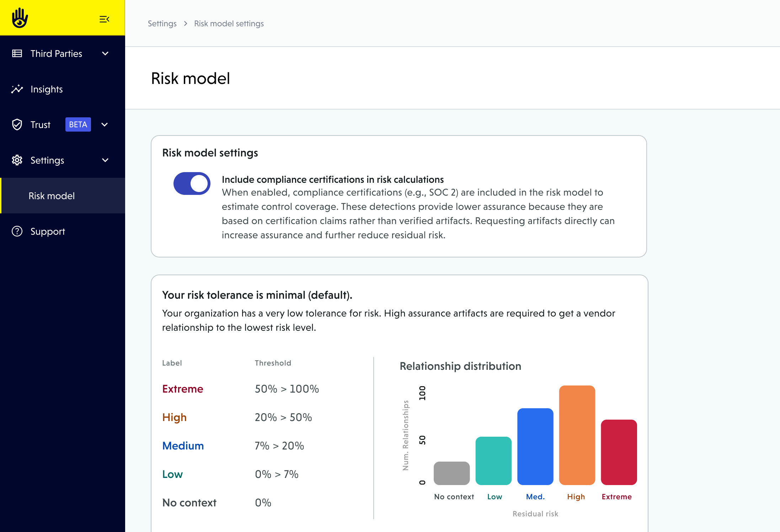This screenshot has height=532, width=780.
Task: Click the red Extreme bar
Action: tap(619, 452)
